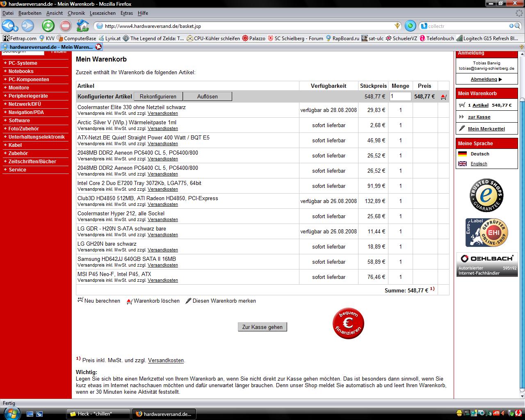Click the URL address bar
The width and height of the screenshot is (525, 420).
(x=248, y=26)
